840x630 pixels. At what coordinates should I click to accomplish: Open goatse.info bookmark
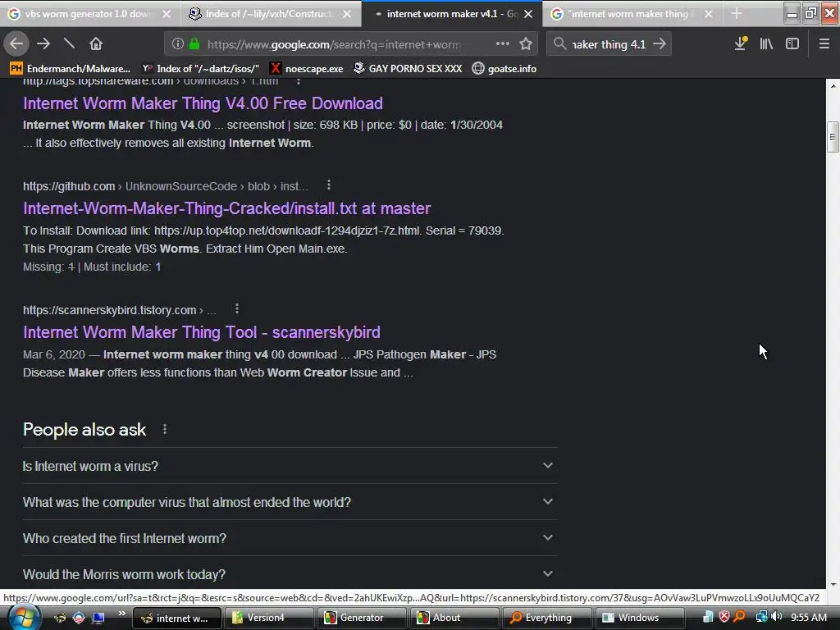point(504,69)
